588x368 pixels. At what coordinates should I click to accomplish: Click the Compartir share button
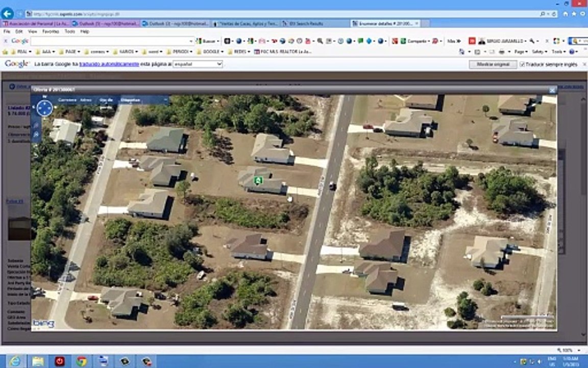tap(414, 41)
